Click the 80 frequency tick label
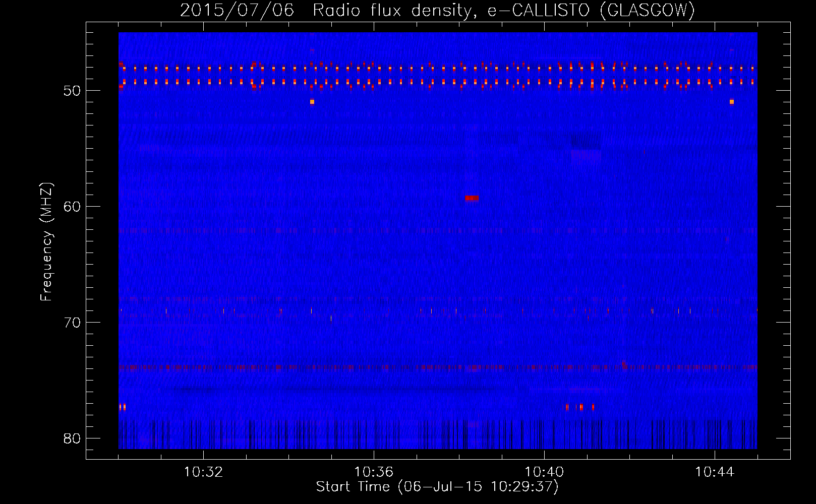Screen dimensions: 816x504 pos(72,438)
